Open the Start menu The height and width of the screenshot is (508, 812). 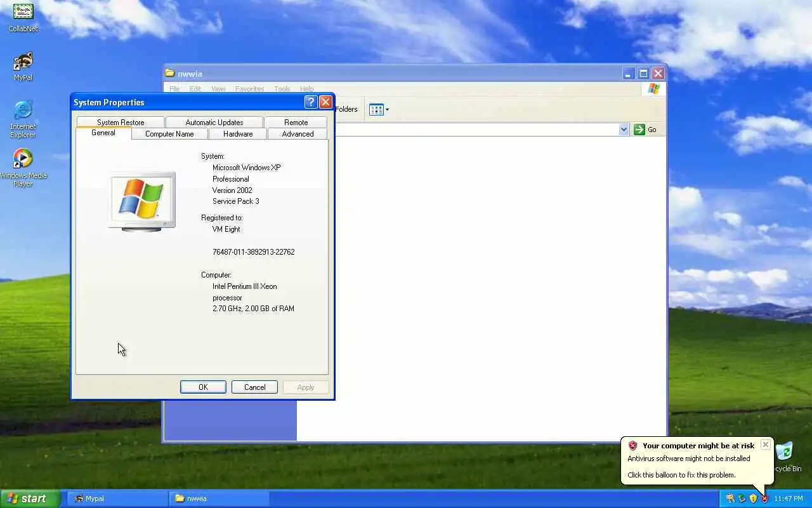pyautogui.click(x=30, y=498)
